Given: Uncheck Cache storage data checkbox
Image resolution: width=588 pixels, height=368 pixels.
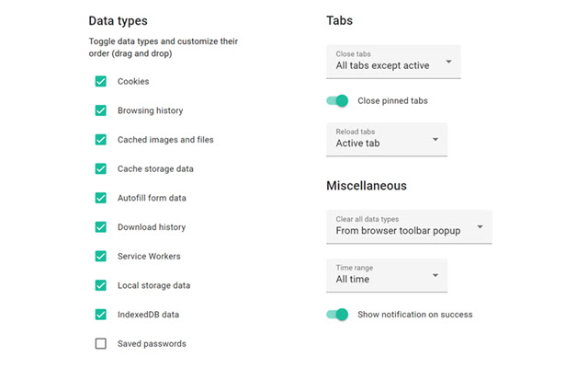Looking at the screenshot, I should point(101,169).
